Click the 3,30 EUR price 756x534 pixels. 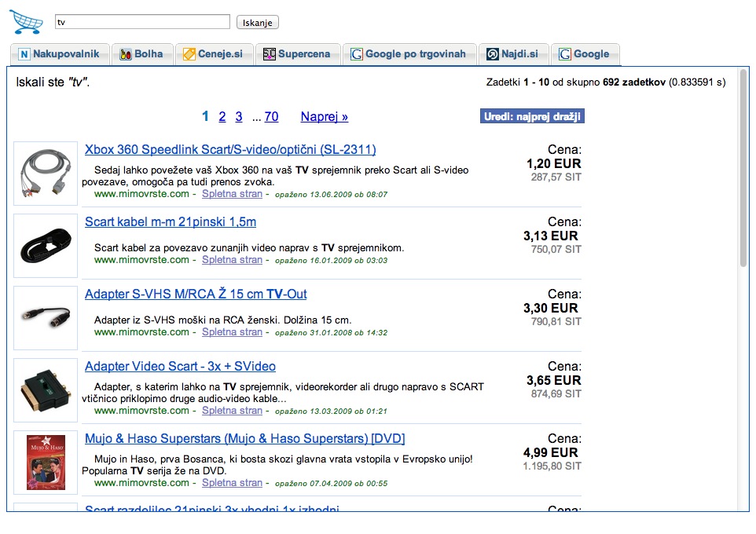click(551, 309)
